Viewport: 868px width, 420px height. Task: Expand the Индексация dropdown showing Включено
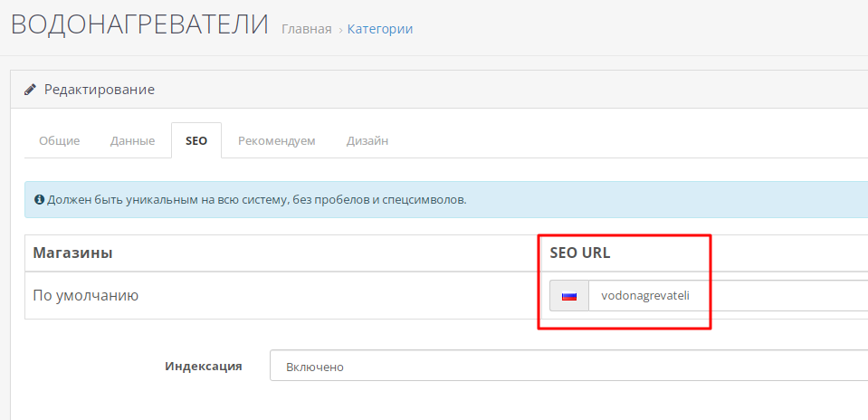568,366
